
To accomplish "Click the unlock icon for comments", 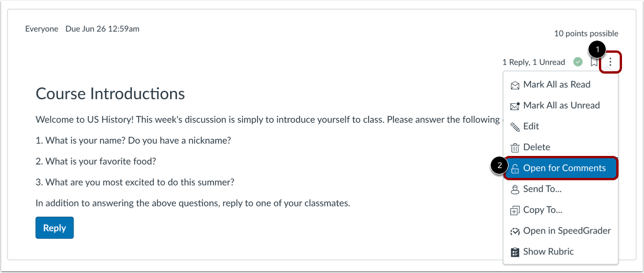I will [514, 169].
